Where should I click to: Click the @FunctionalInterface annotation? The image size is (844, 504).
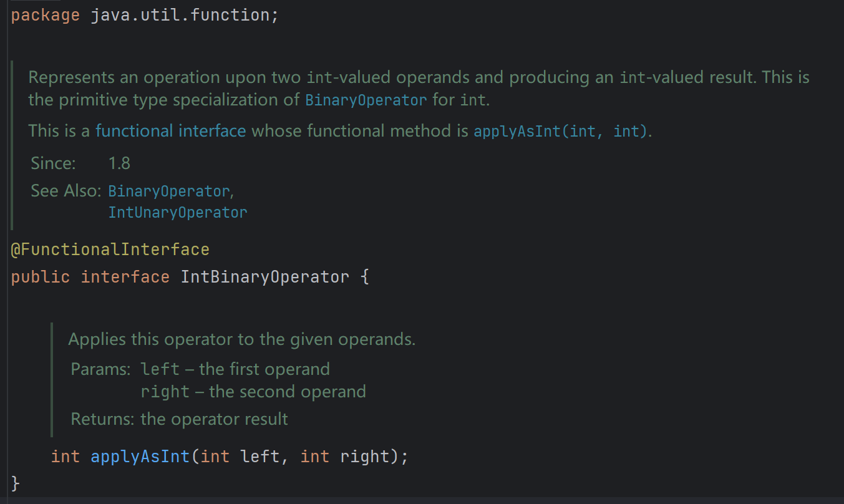pos(110,250)
